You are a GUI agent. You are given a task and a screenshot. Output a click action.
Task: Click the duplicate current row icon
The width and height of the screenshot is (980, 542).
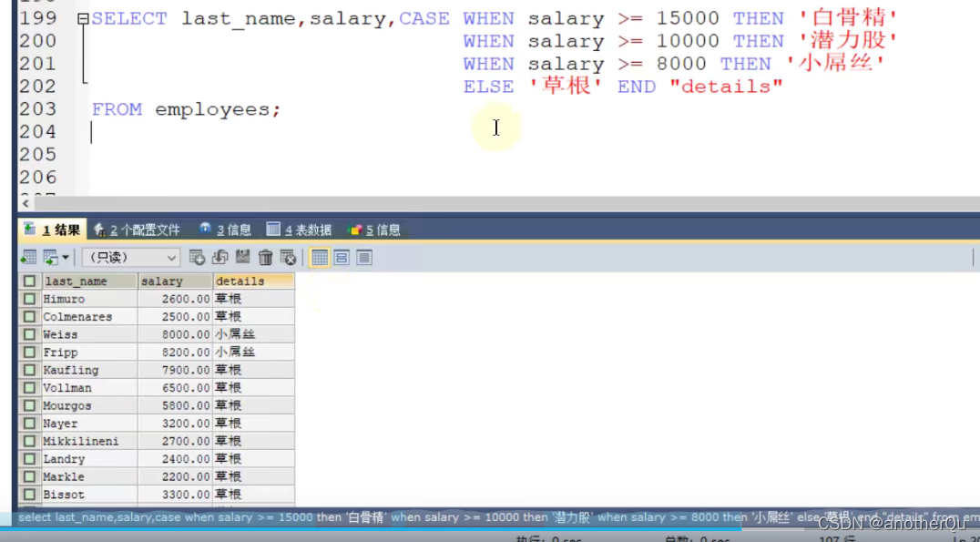click(x=220, y=257)
